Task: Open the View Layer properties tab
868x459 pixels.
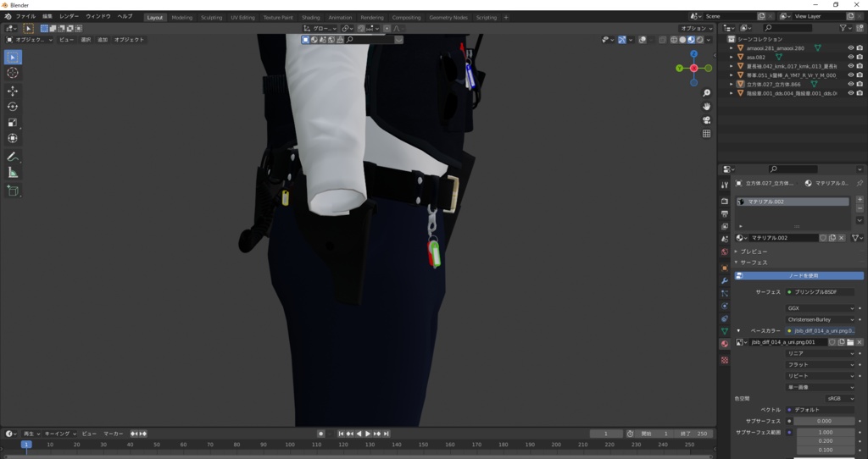Action: [725, 226]
